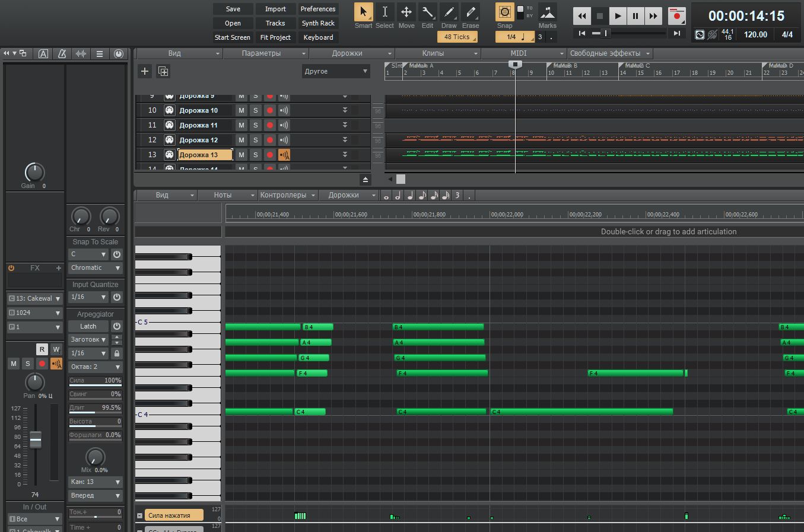804x532 pixels.
Task: Expand the Chromatic scale dropdown
Action: point(95,268)
